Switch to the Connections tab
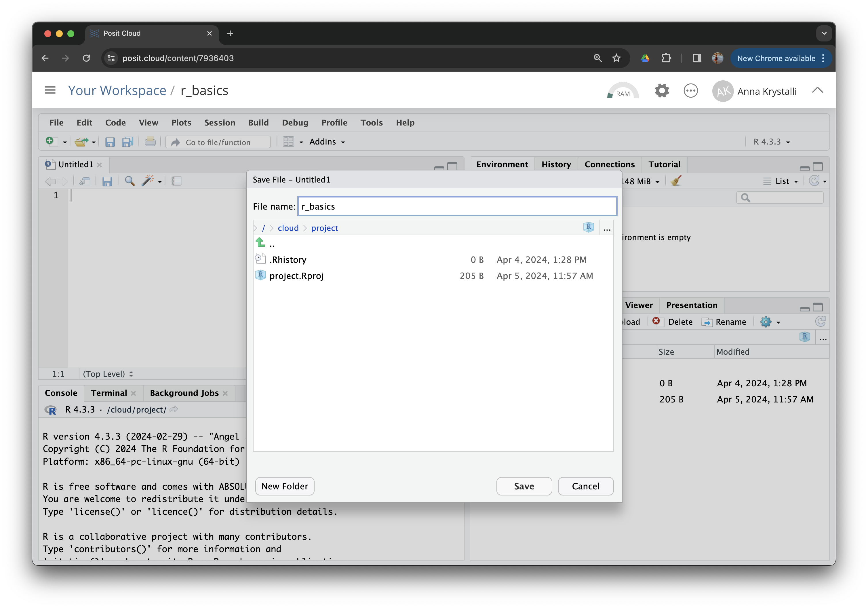Screen dimensions: 868x608 pyautogui.click(x=610, y=164)
